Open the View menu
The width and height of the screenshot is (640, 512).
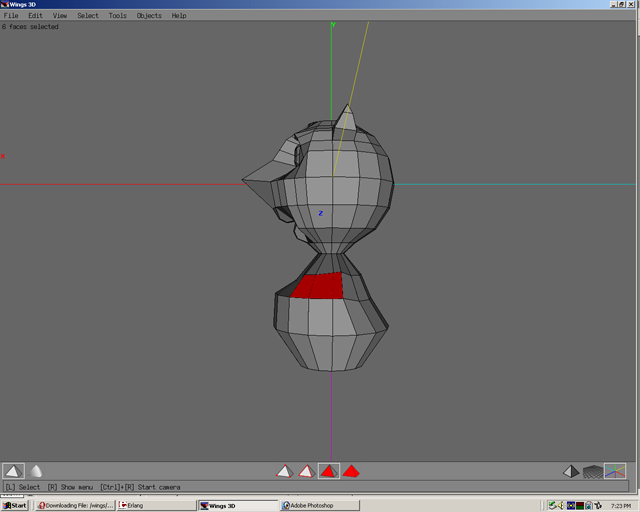pyautogui.click(x=60, y=16)
